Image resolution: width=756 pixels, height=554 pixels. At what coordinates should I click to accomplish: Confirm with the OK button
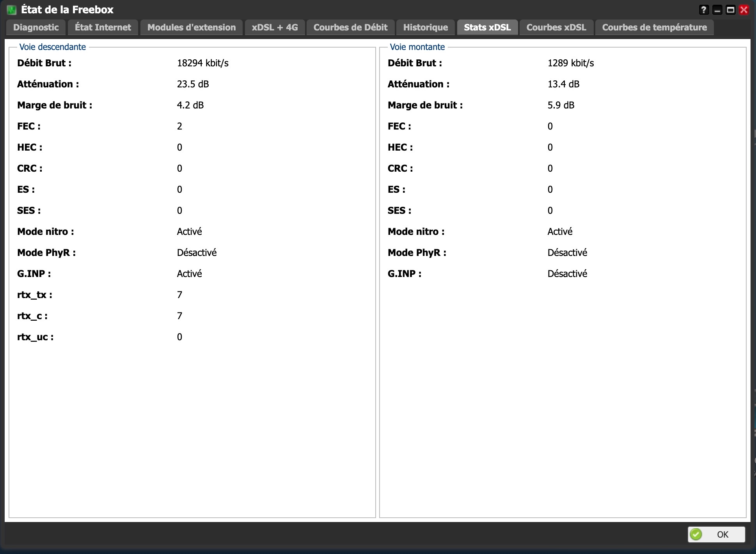pos(716,534)
